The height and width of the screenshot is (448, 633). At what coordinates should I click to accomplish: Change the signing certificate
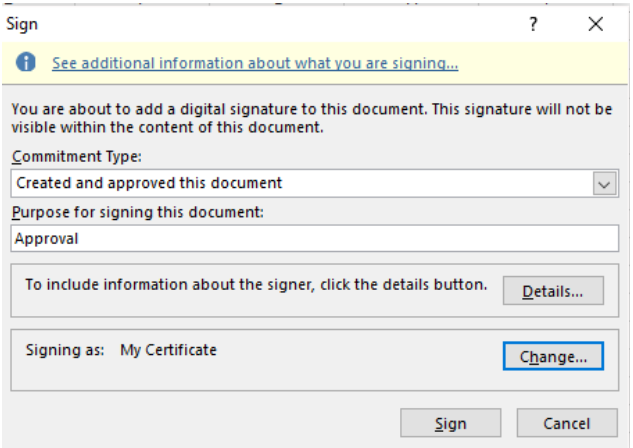(x=553, y=356)
